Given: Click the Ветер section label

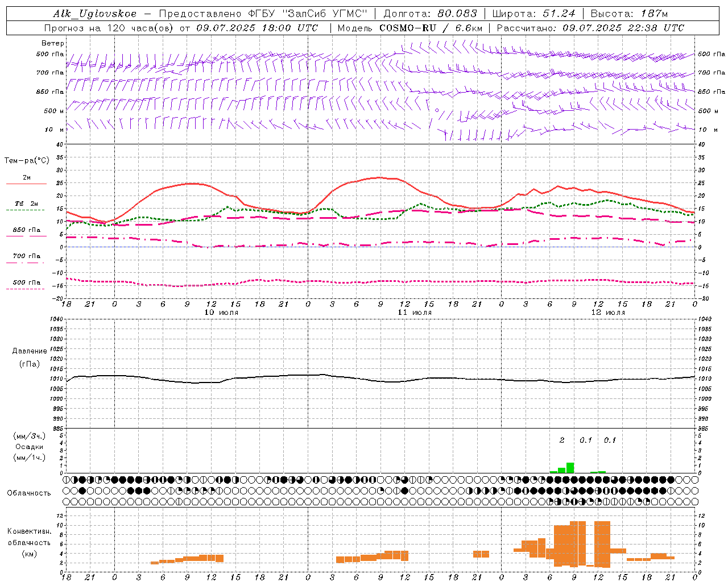Looking at the screenshot, I should point(53,43).
